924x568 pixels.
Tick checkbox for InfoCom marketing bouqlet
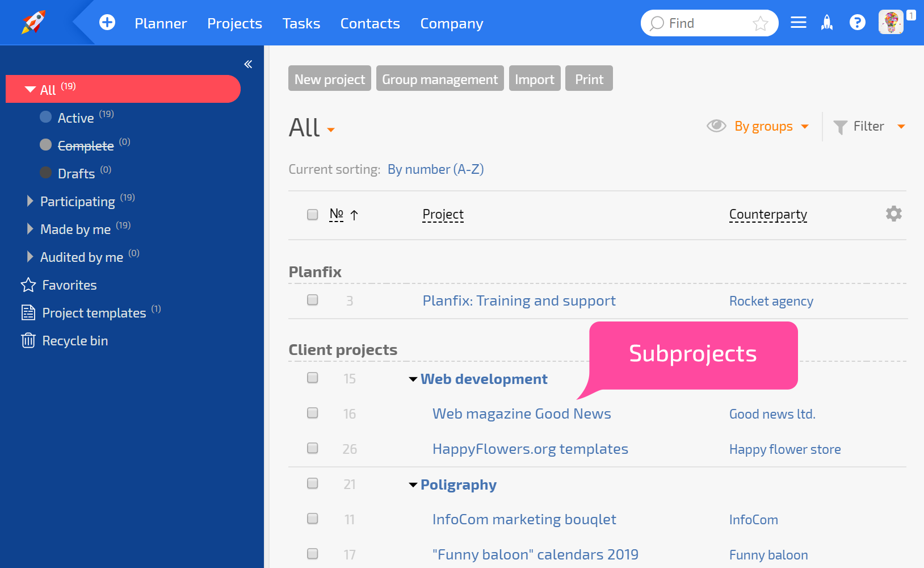click(312, 519)
